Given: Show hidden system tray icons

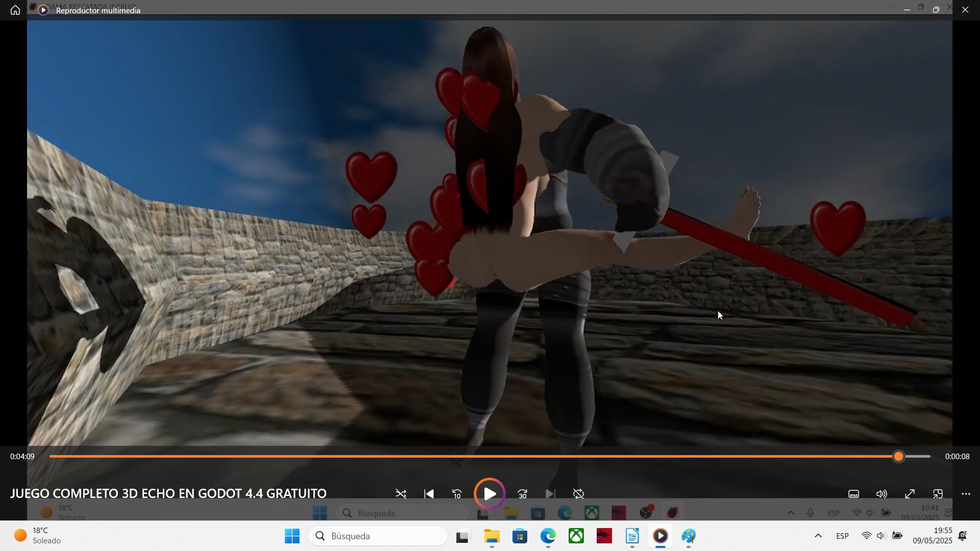Looking at the screenshot, I should click(x=818, y=536).
